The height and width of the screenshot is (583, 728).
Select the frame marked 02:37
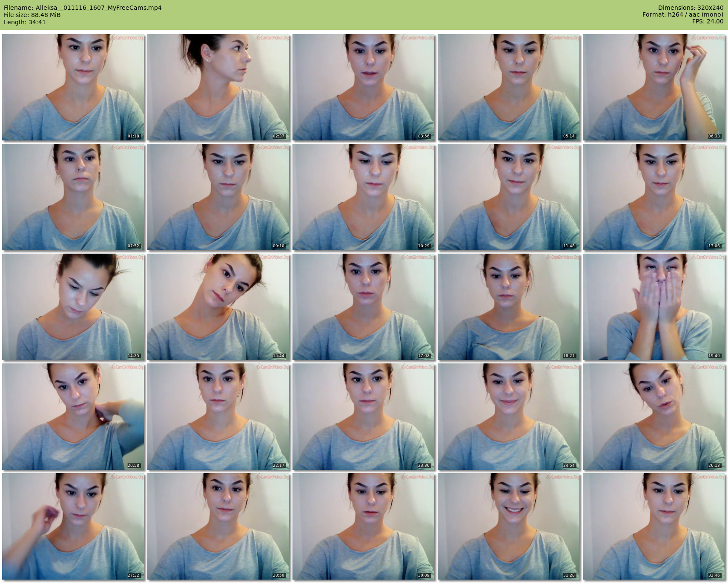click(218, 87)
